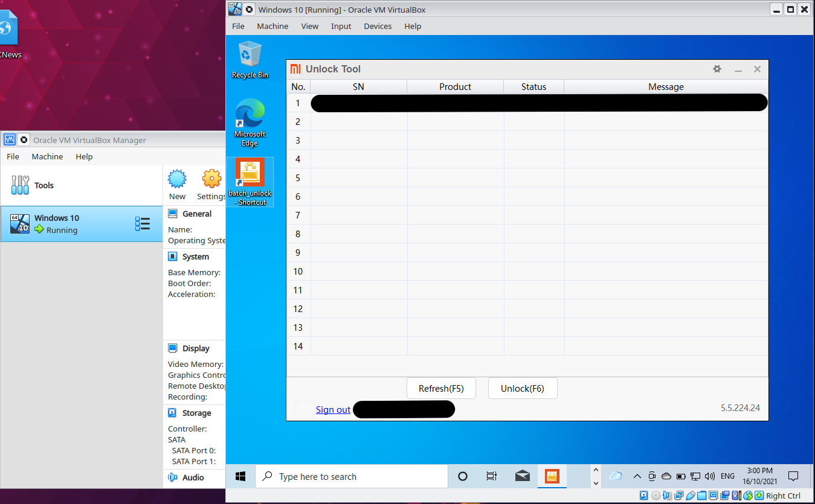The width and height of the screenshot is (815, 504).
Task: Select the Microsoft Edge desktop shortcut
Action: 250,123
